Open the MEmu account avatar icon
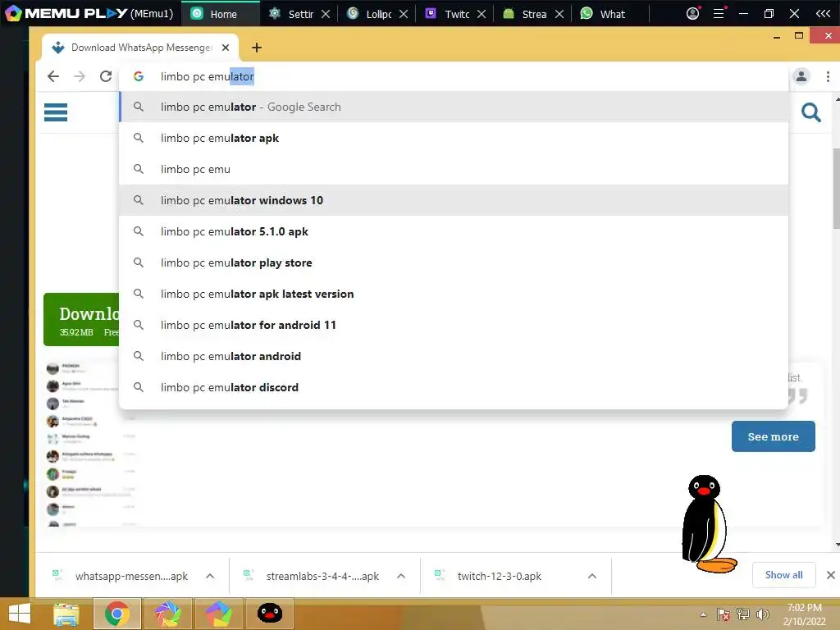 [692, 13]
